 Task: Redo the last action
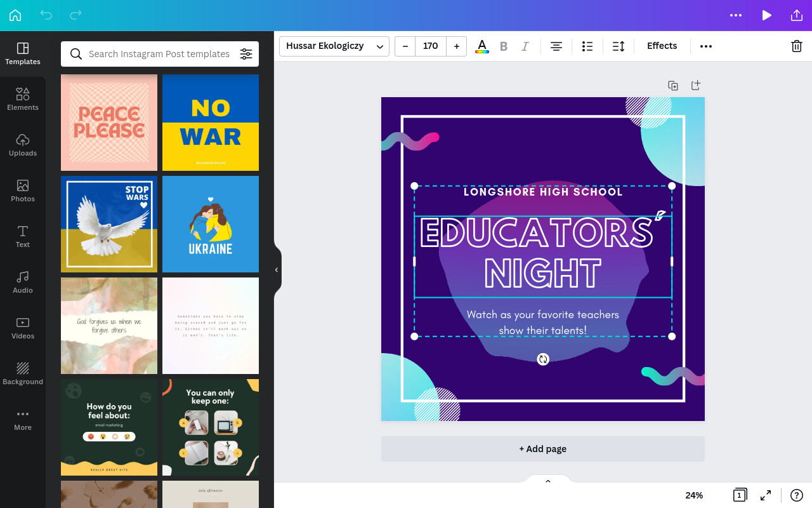75,15
